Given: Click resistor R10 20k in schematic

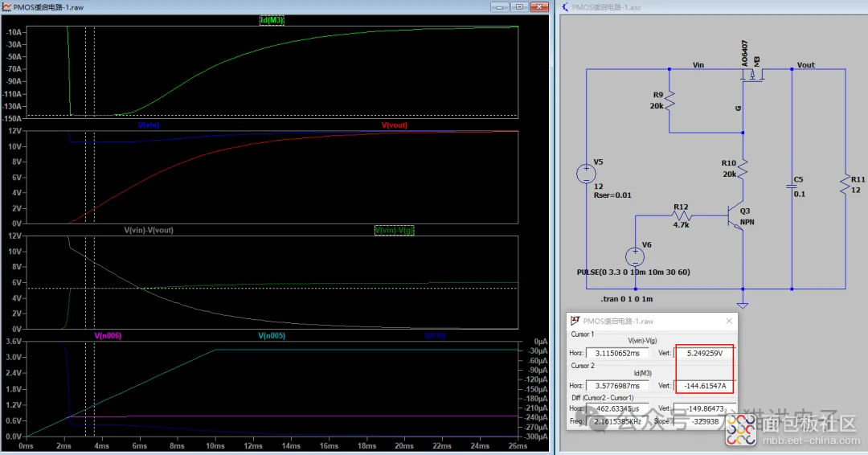Looking at the screenshot, I should point(743,169).
